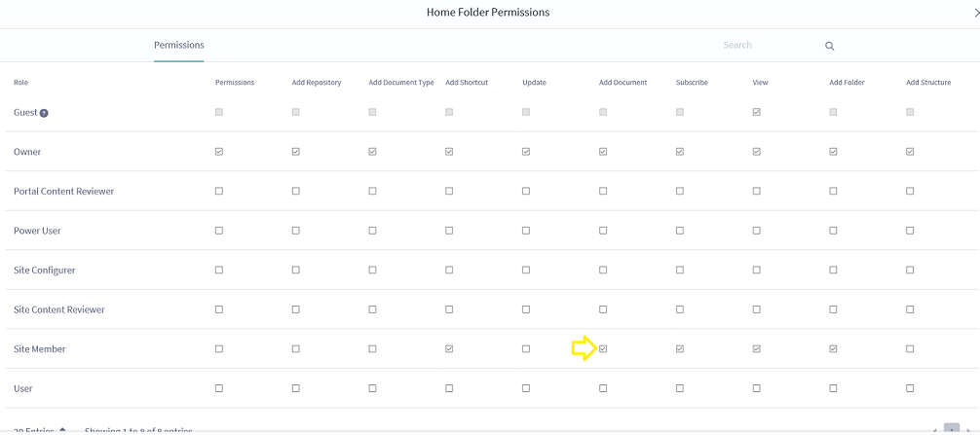This screenshot has height=435, width=980.
Task: Select the Portal Content Reviewer role name
Action: (63, 191)
